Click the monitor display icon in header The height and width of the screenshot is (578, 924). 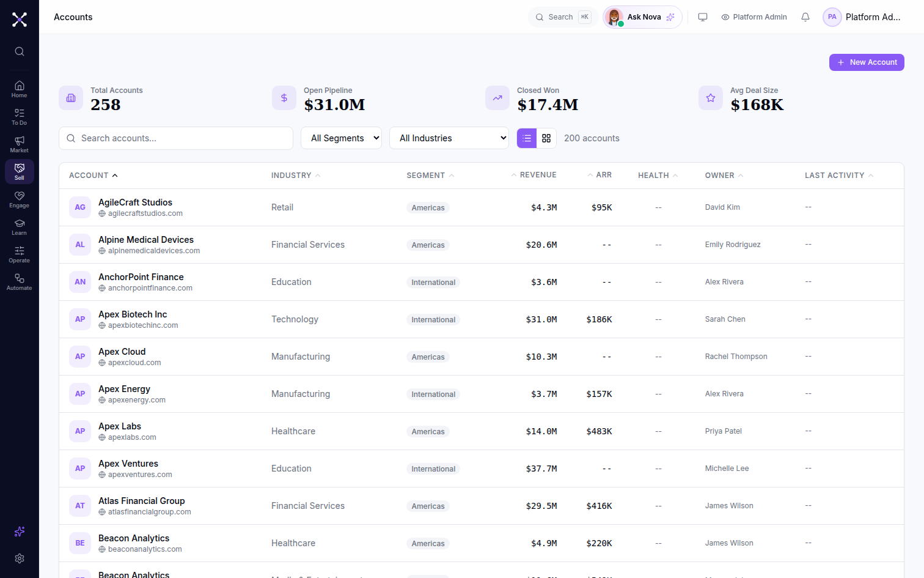[703, 17]
